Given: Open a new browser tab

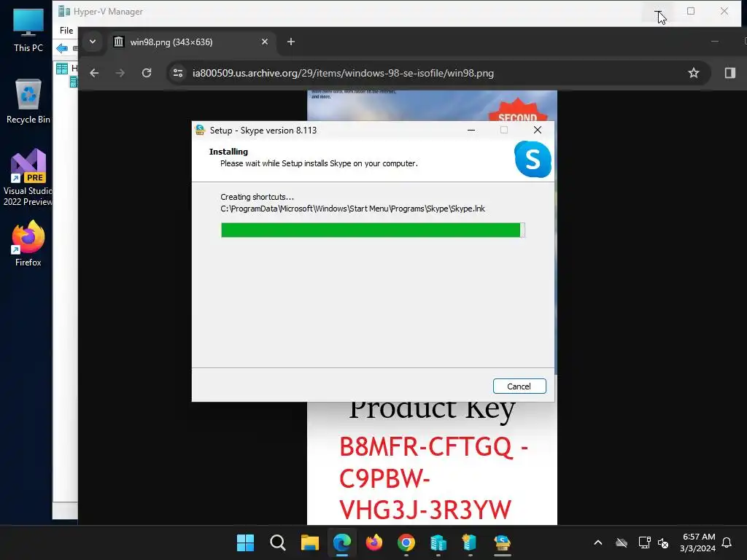Looking at the screenshot, I should pyautogui.click(x=291, y=42).
